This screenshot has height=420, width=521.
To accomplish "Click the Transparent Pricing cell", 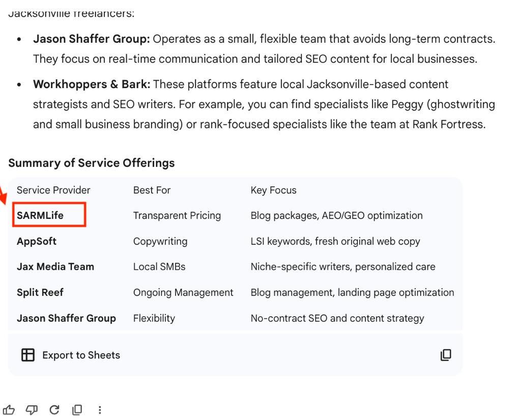I will [177, 215].
